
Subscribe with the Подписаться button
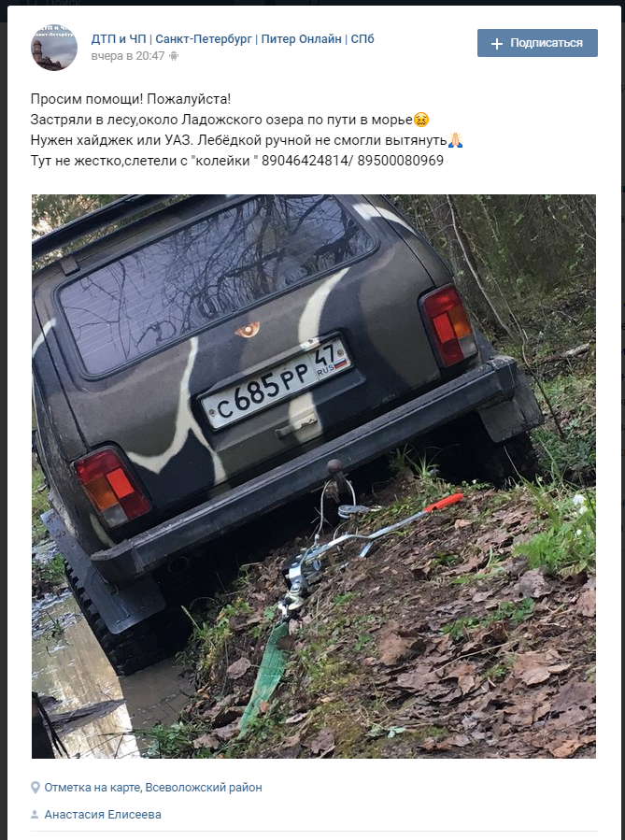tap(537, 43)
